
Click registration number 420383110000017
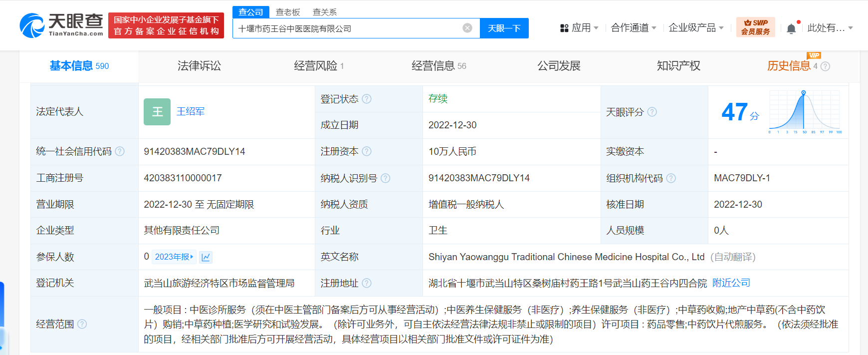coord(183,178)
